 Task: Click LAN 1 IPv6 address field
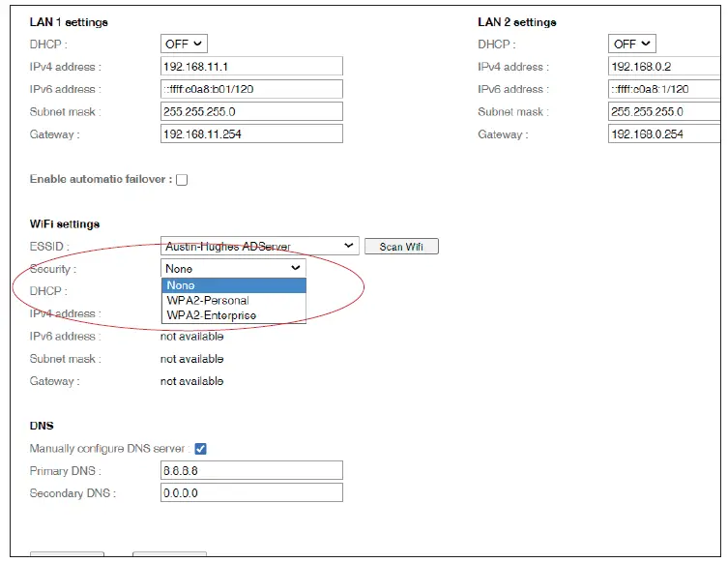tap(251, 89)
